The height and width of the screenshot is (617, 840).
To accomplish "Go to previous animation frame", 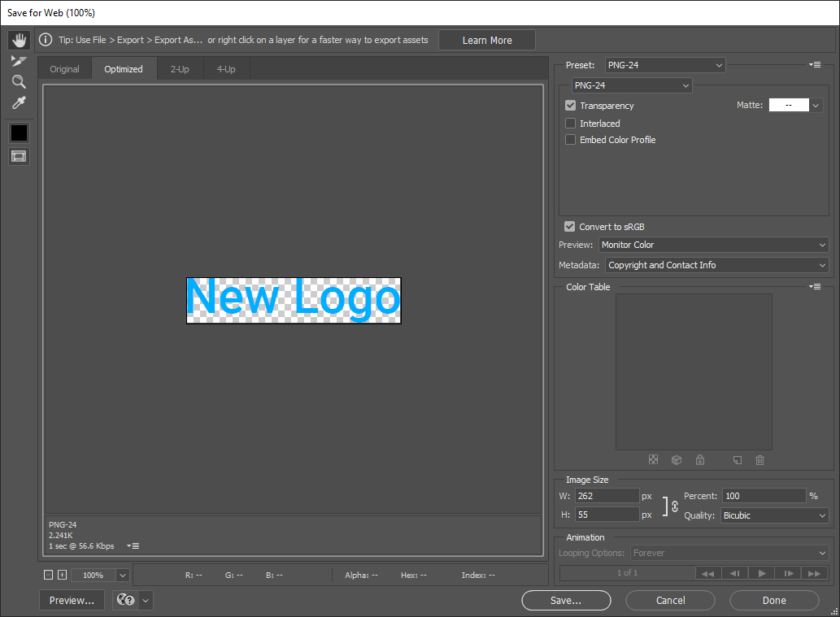I will click(735, 573).
